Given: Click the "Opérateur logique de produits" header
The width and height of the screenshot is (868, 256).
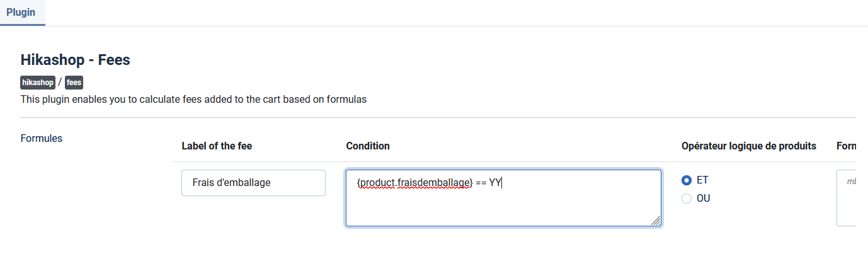Looking at the screenshot, I should (749, 146).
